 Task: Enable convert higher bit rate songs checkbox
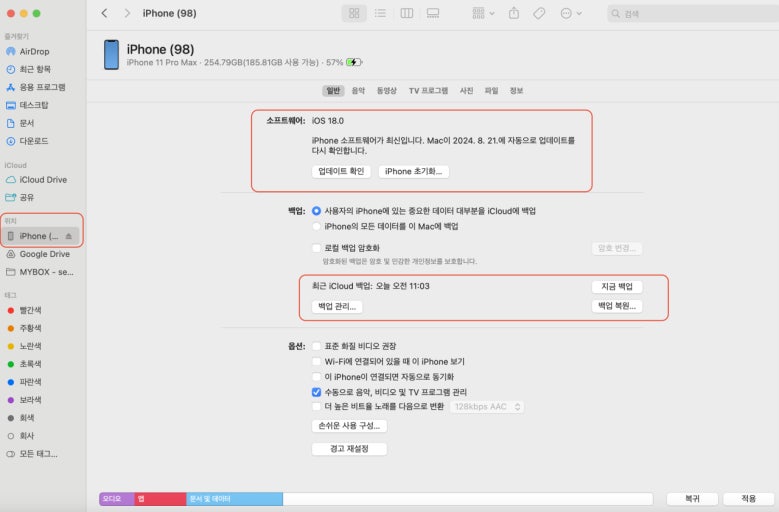click(x=316, y=407)
